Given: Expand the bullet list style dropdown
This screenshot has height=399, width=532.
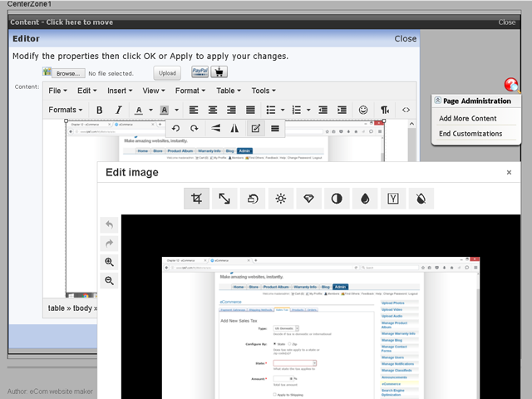Looking at the screenshot, I should tap(283, 110).
